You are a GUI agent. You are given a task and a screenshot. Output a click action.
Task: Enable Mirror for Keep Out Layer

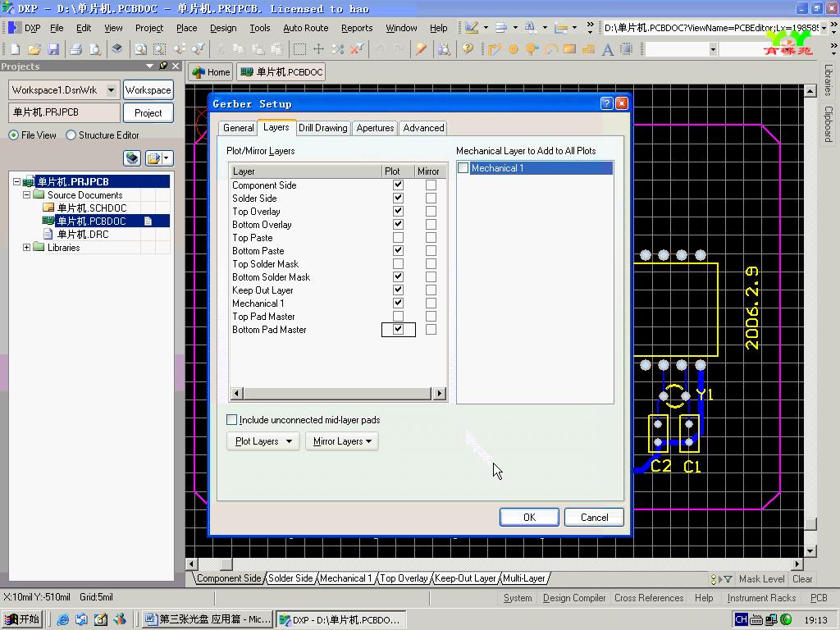(x=431, y=290)
